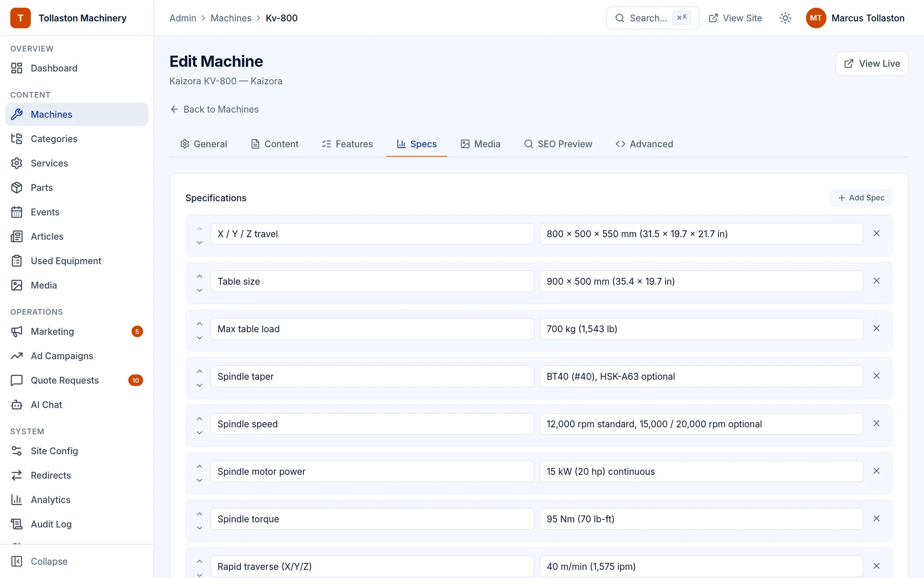The height and width of the screenshot is (578, 924).
Task: Open Site Config settings
Action: [x=77, y=451]
